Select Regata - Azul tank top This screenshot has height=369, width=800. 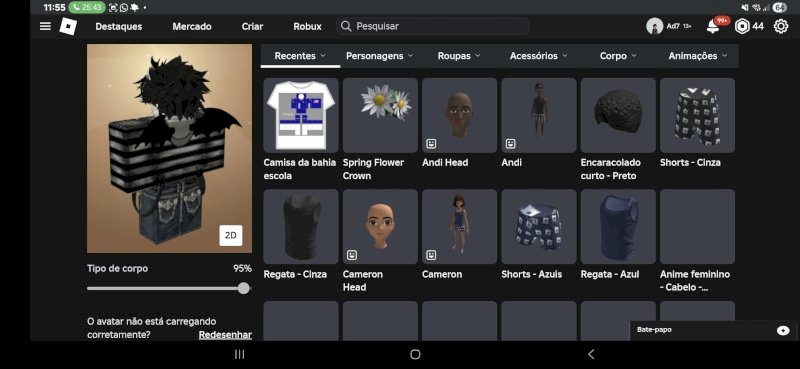pyautogui.click(x=618, y=227)
